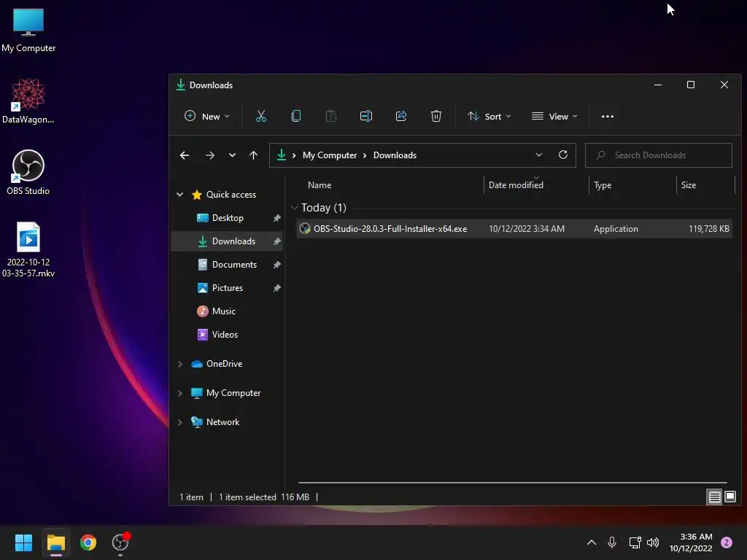Click the Share icon in toolbar
The image size is (747, 560).
click(401, 116)
